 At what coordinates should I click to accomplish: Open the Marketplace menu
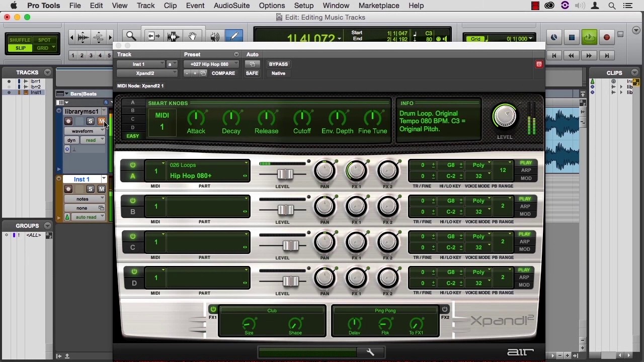379,6
